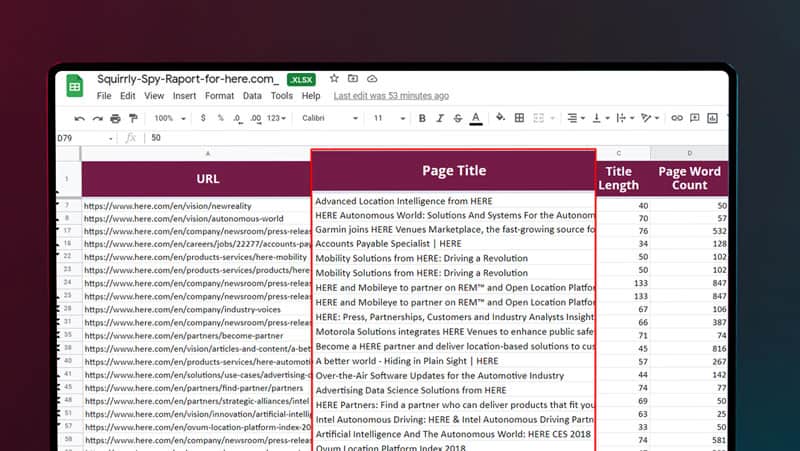
Task: Open the fill color picker
Action: point(501,118)
